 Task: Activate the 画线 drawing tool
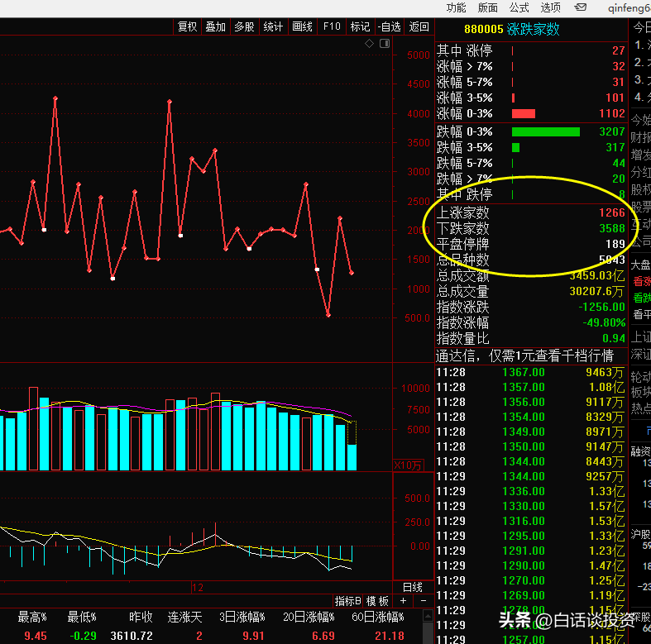[x=302, y=27]
